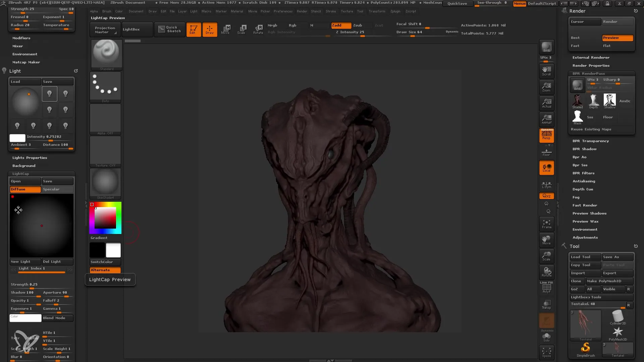Expand the Fog section
This screenshot has height=362, width=644.
[576, 197]
